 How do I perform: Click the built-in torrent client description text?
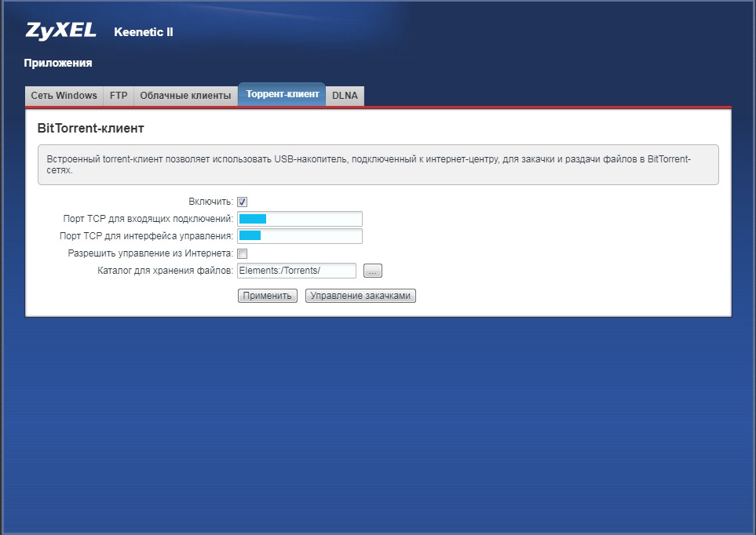coord(369,165)
